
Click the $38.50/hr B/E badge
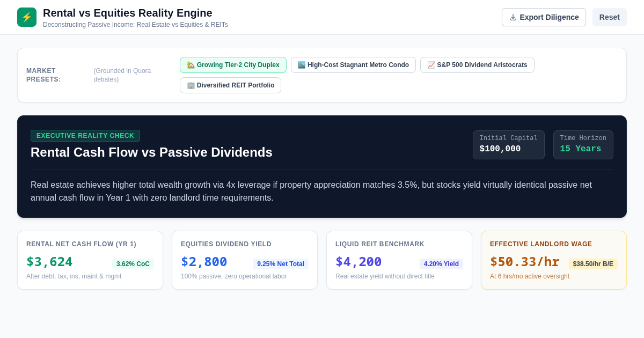pyautogui.click(x=593, y=264)
